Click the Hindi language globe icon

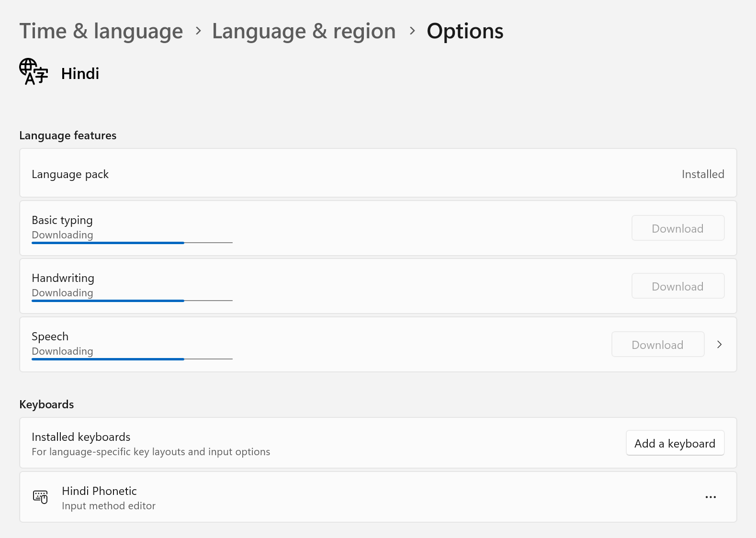pyautogui.click(x=34, y=72)
